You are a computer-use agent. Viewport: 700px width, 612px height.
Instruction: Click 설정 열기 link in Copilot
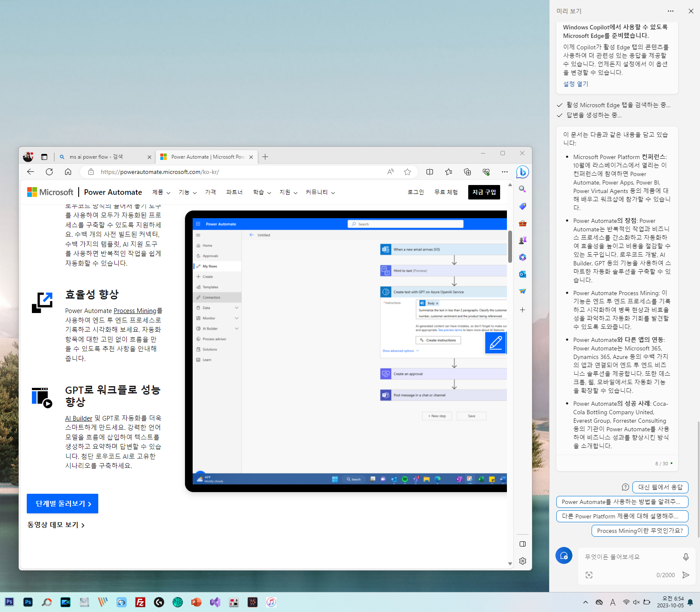(576, 84)
